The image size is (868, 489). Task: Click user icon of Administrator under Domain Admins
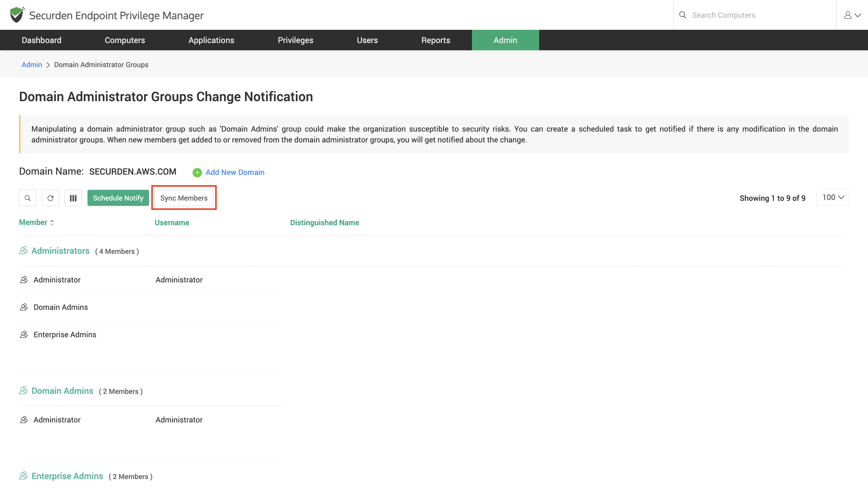[x=24, y=420]
